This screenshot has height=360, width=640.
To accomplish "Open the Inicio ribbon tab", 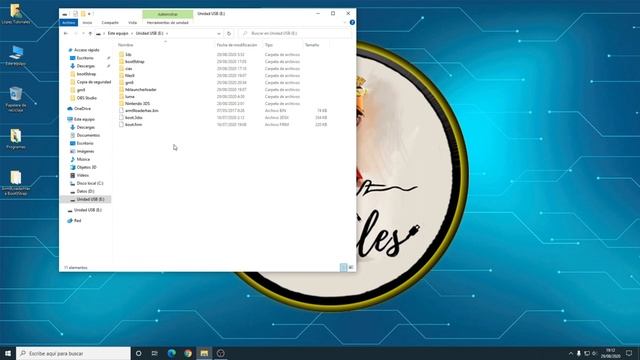I will (x=87, y=22).
